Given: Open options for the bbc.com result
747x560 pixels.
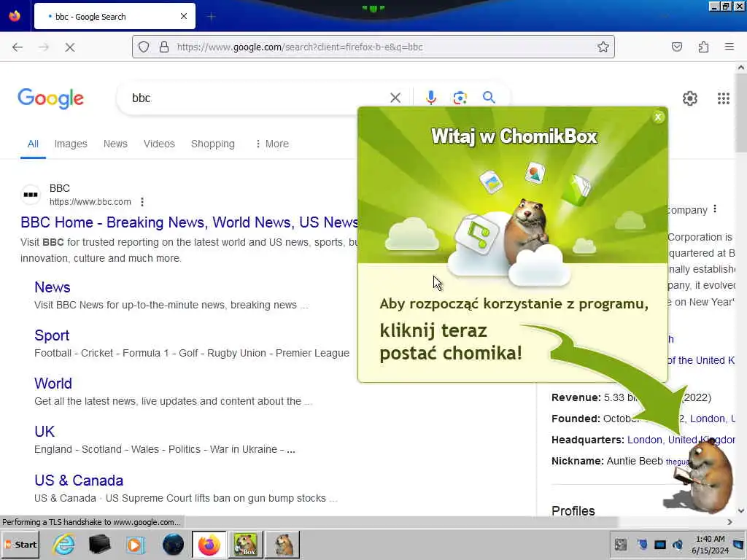Looking at the screenshot, I should (x=142, y=202).
